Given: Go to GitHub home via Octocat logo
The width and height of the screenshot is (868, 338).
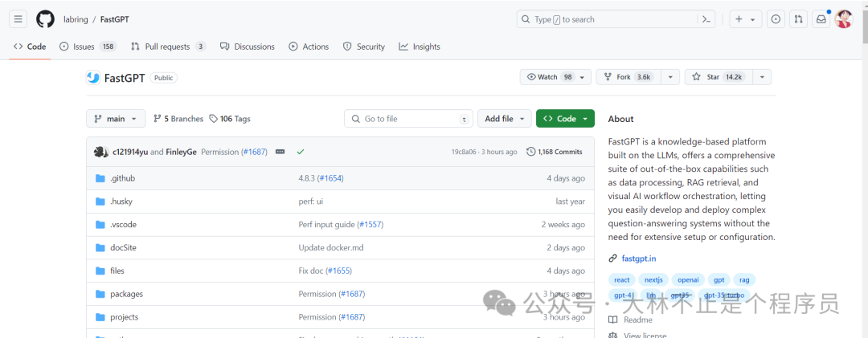Looking at the screenshot, I should coord(45,19).
